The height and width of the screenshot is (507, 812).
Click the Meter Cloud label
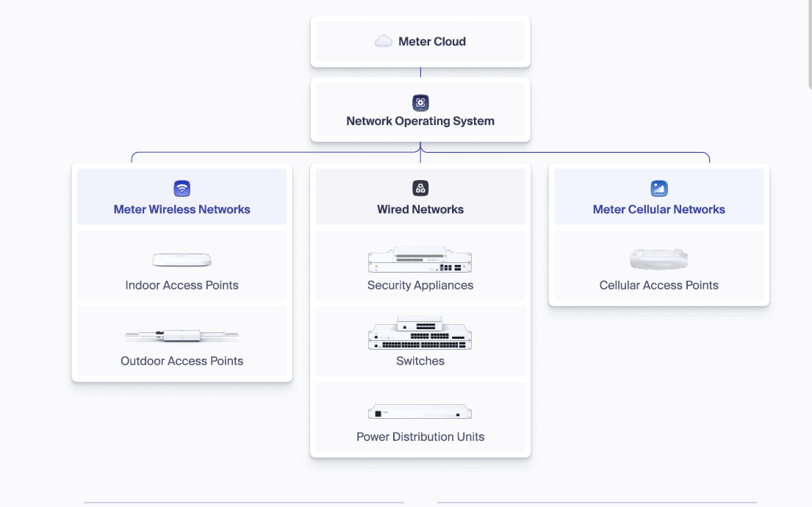click(x=432, y=41)
